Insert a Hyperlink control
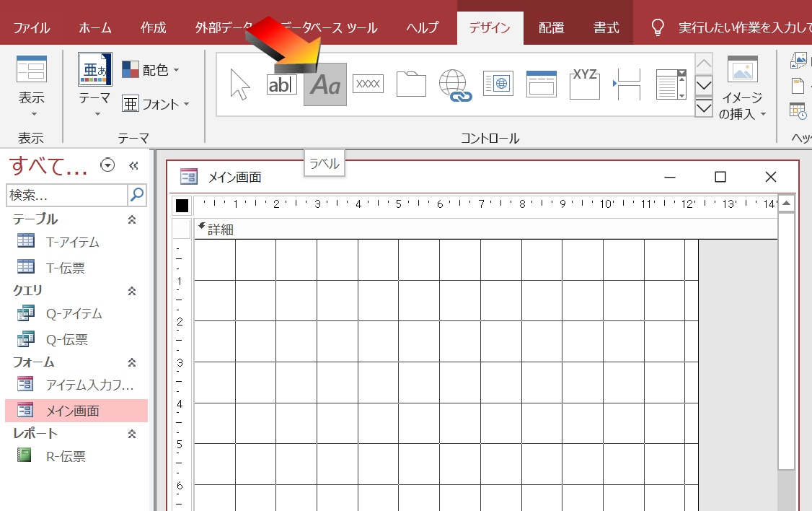This screenshot has width=812, height=511. pyautogui.click(x=455, y=84)
